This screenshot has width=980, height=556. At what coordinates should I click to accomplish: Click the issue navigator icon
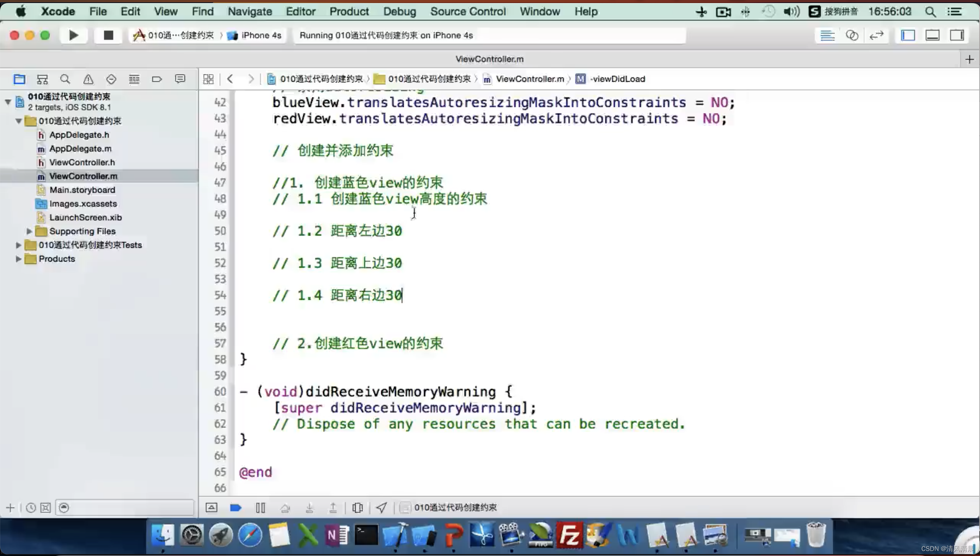[88, 79]
